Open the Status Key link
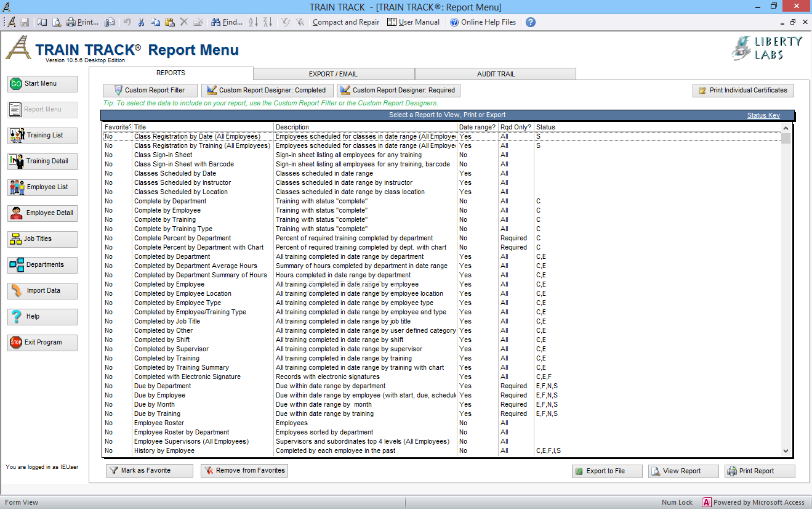 tap(763, 115)
